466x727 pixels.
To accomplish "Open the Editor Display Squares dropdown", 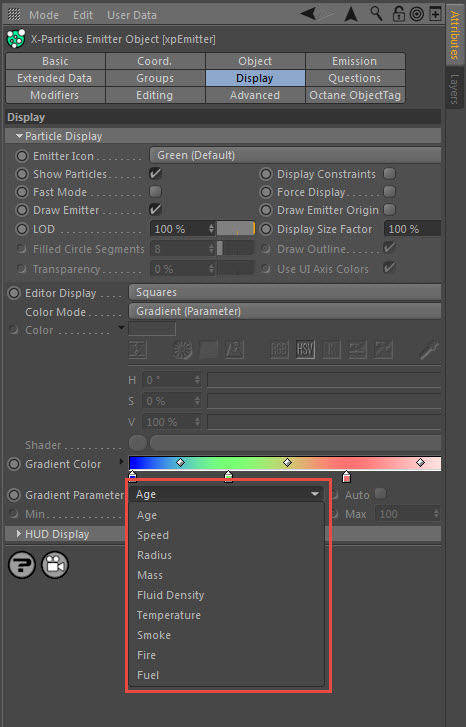I will pos(285,292).
